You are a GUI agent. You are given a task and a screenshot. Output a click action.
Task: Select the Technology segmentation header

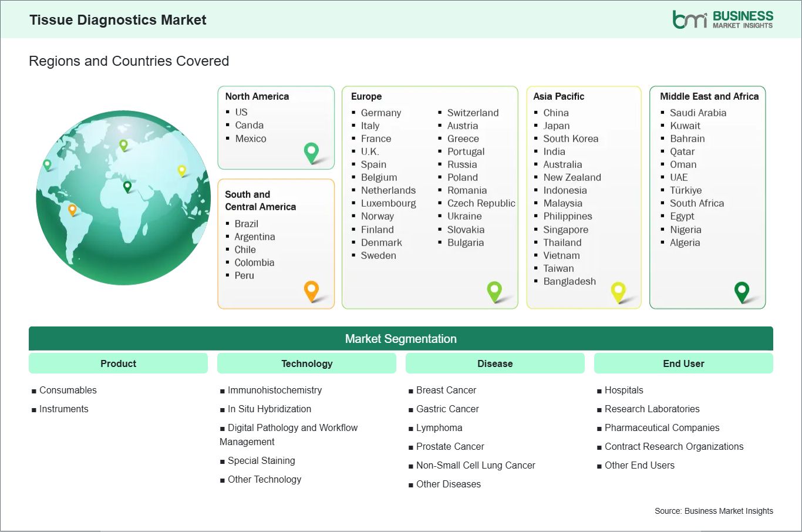pyautogui.click(x=306, y=363)
